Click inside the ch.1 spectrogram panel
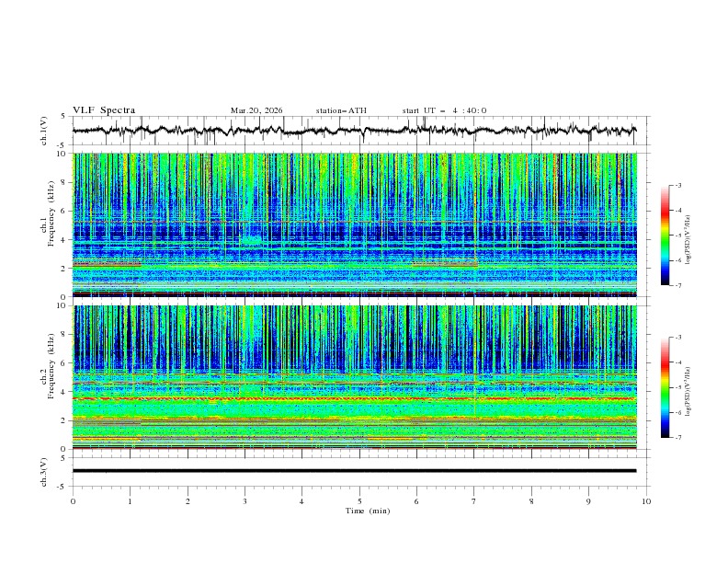 355,224
